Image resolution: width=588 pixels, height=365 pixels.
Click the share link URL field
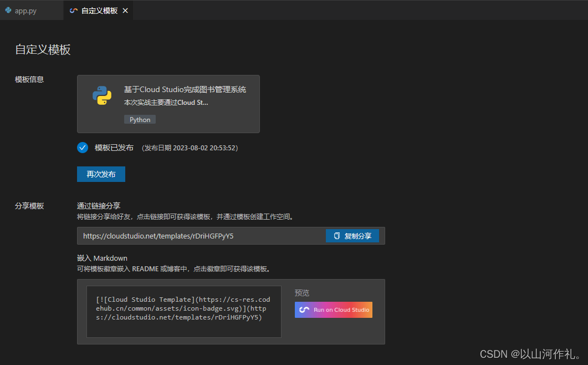[201, 236]
